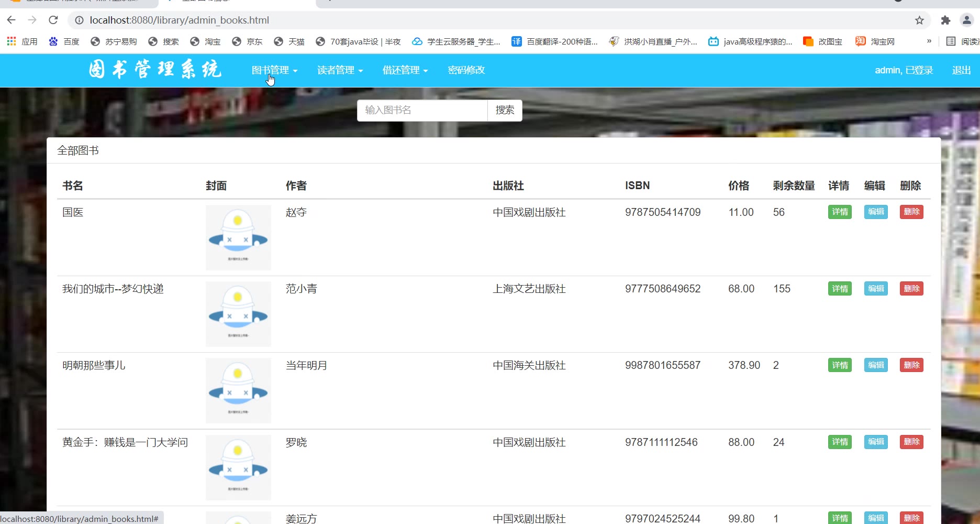This screenshot has height=524, width=980.
Task: Bookmark this page with the star icon
Action: pos(919,20)
